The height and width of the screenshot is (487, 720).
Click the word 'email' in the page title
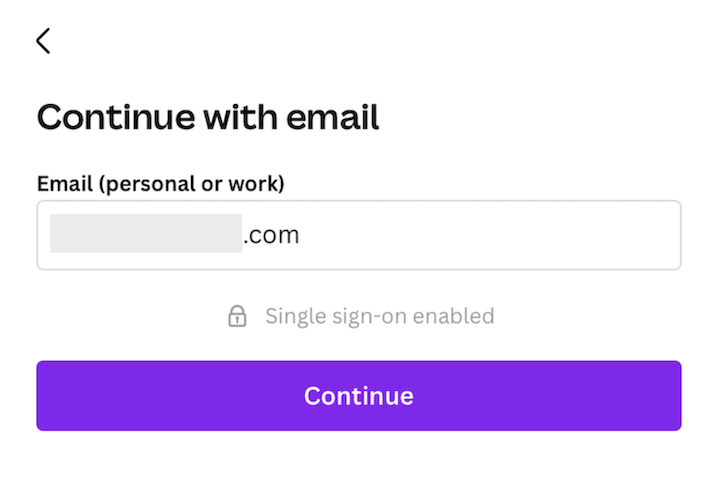332,118
